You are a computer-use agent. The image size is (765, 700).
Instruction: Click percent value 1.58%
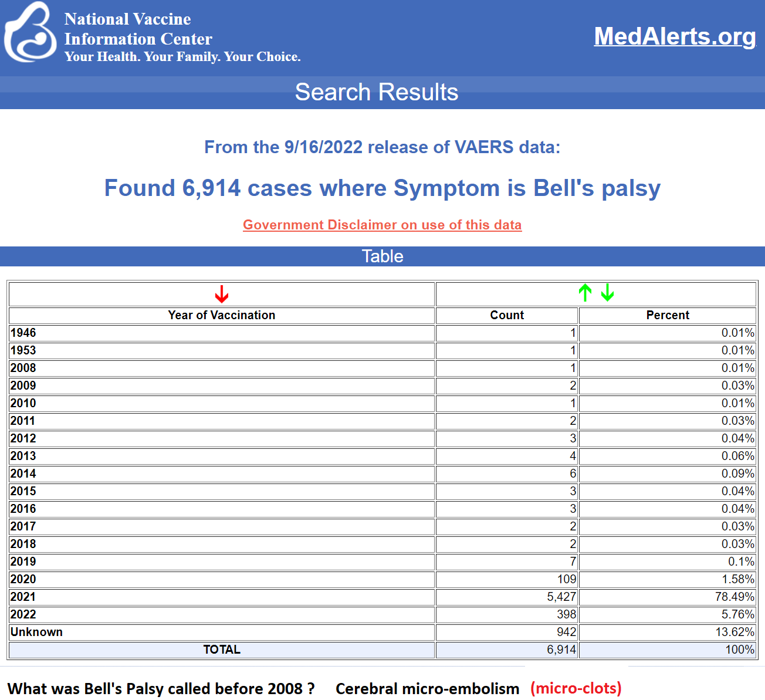738,579
